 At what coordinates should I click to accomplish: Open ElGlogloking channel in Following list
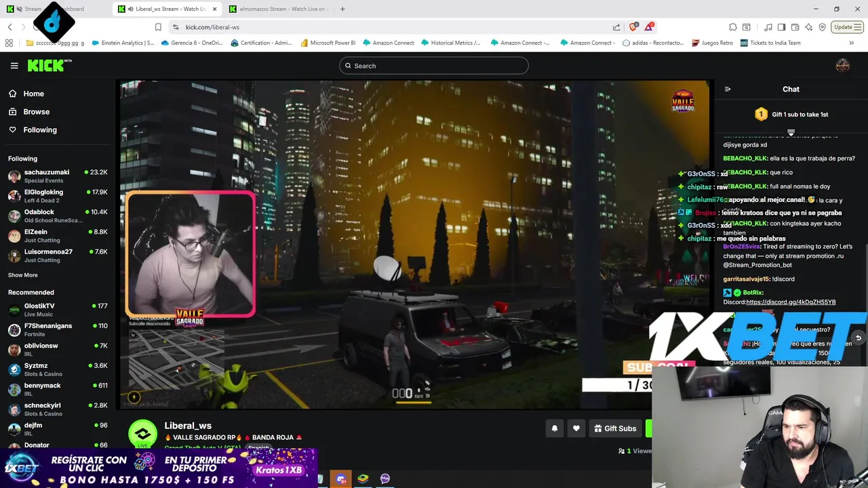[x=58, y=196]
